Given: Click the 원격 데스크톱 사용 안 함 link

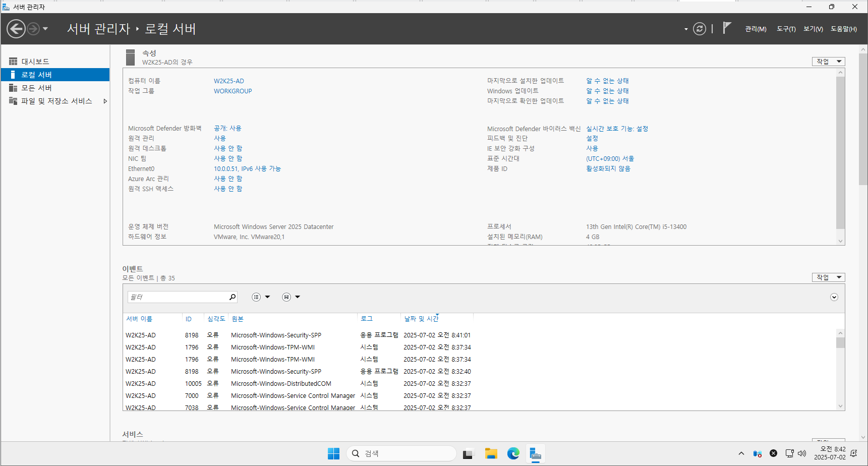Looking at the screenshot, I should (228, 148).
